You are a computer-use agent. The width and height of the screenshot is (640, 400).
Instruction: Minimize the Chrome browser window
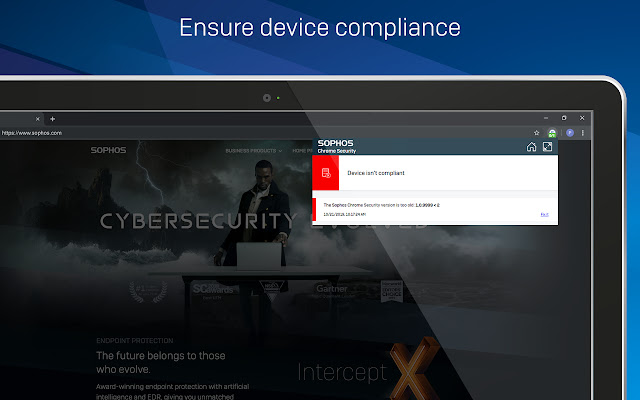[546, 118]
